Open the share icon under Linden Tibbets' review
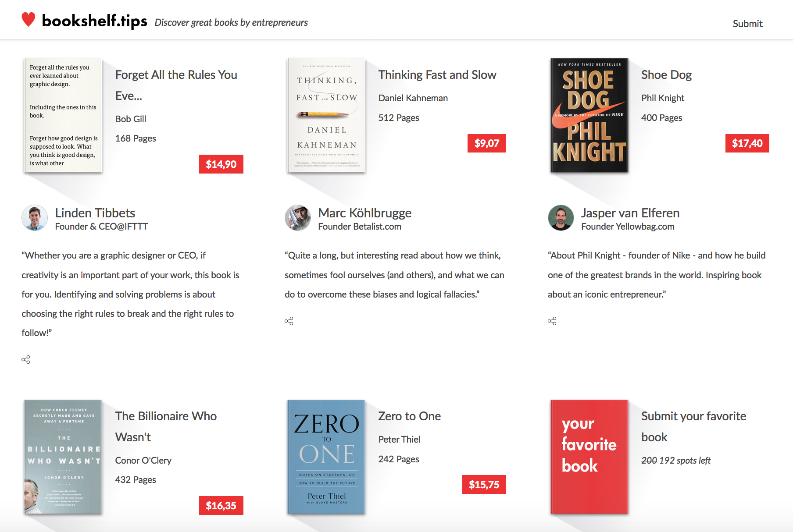793x532 pixels. (x=26, y=359)
